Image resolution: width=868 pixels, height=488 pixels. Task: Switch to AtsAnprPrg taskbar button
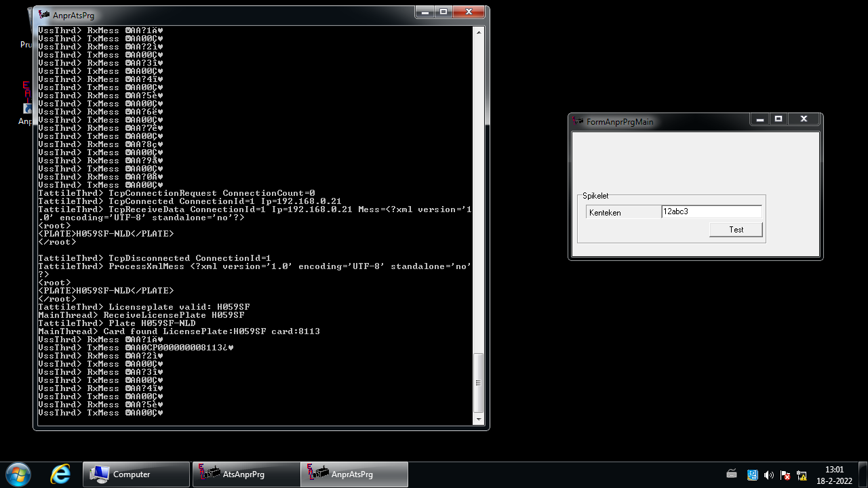(246, 474)
